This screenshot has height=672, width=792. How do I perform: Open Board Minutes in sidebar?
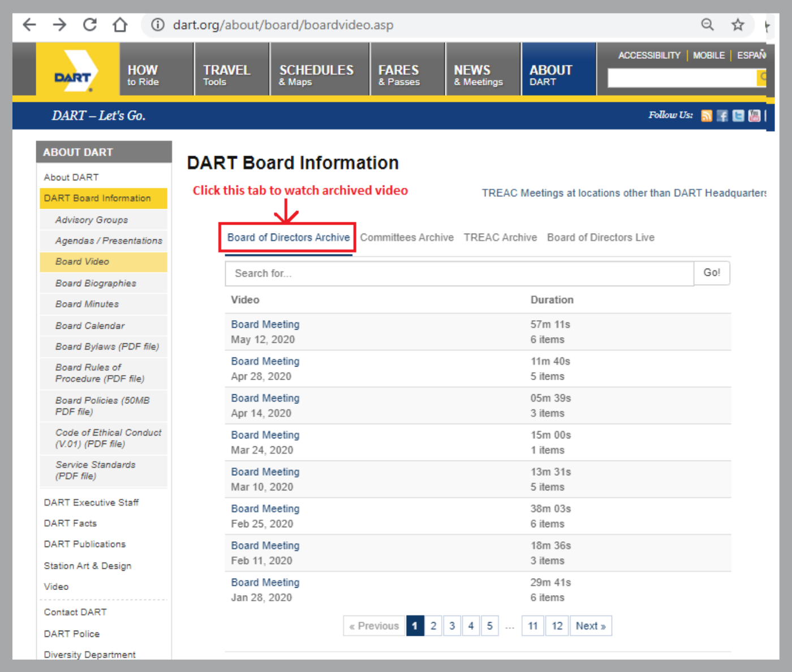87,304
